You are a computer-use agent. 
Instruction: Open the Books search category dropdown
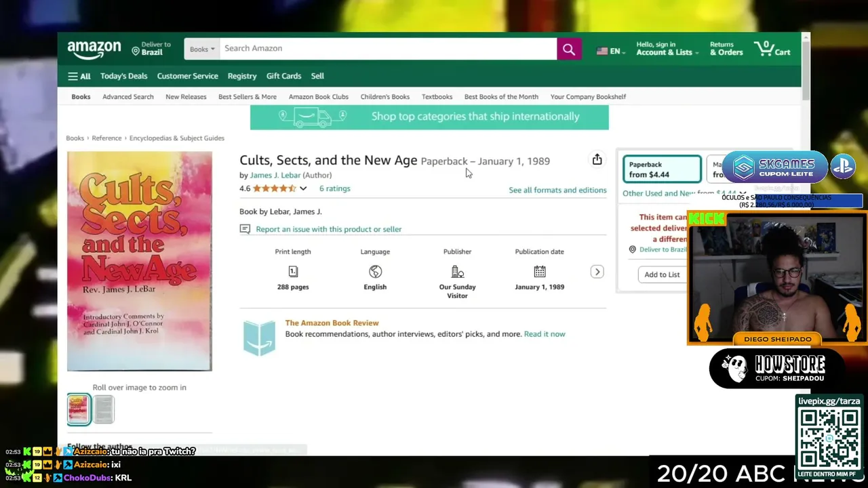tap(202, 49)
